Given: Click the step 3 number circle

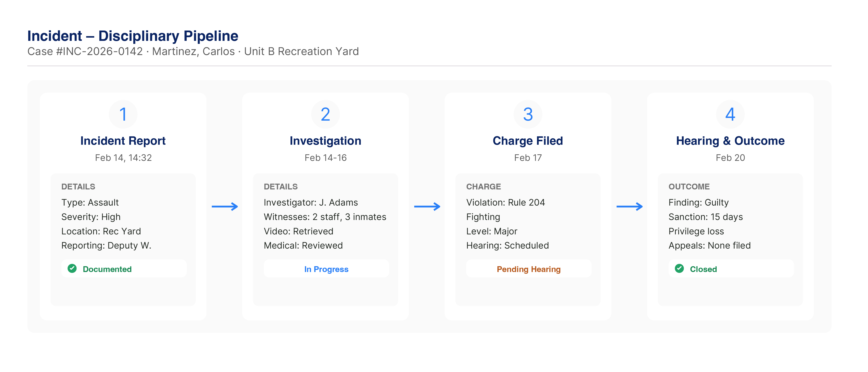Looking at the screenshot, I should coord(528,114).
